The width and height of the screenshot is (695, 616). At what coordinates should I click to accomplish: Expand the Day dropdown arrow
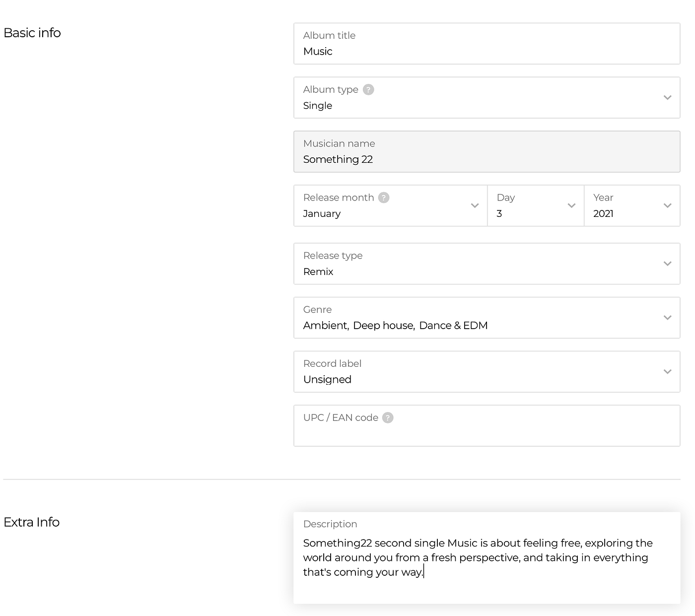point(571,205)
